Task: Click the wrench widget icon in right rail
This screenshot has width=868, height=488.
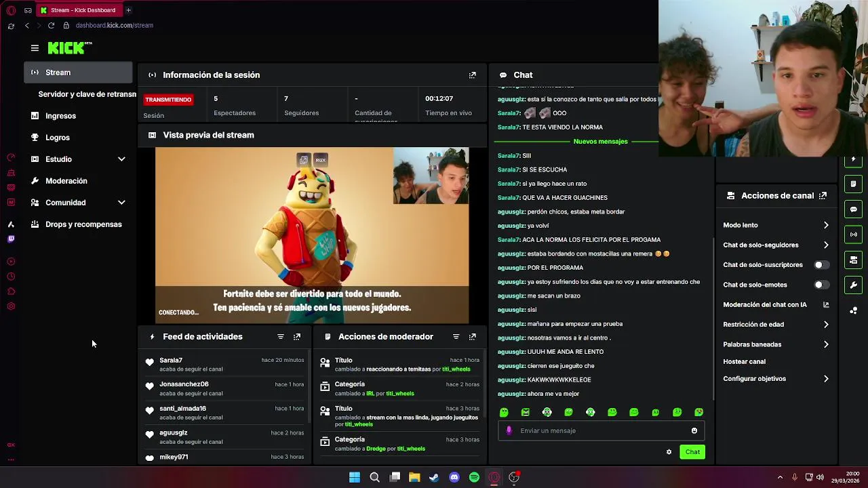Action: click(x=853, y=285)
